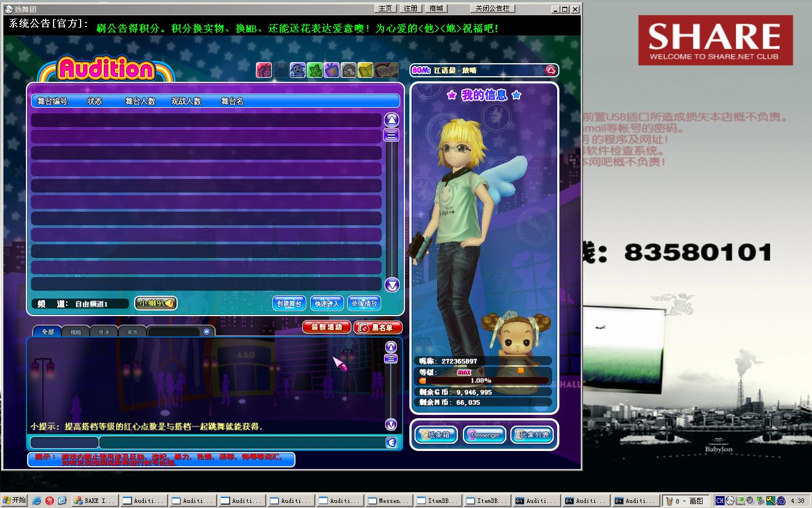This screenshot has height=508, width=812.
Task: Mute BGM with the red speaker icon
Action: pos(550,70)
